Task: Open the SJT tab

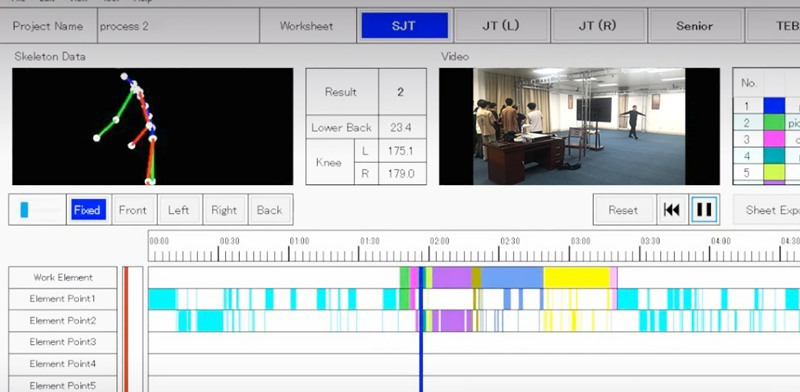Action: click(404, 26)
